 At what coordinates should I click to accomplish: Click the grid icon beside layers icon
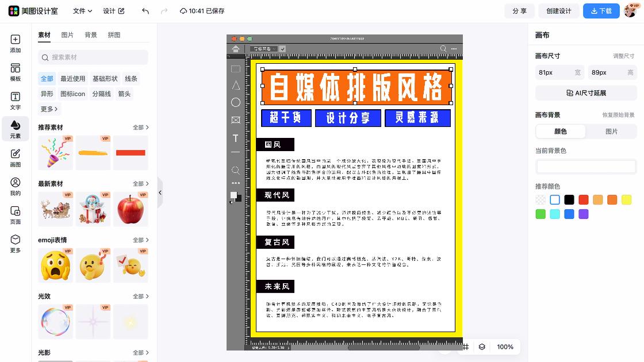pos(465,347)
